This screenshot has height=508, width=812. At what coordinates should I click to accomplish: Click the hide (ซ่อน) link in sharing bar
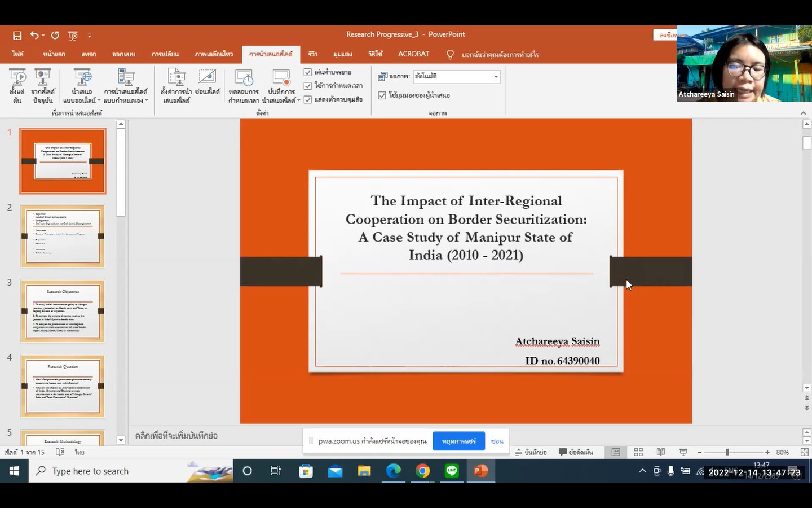pos(497,441)
